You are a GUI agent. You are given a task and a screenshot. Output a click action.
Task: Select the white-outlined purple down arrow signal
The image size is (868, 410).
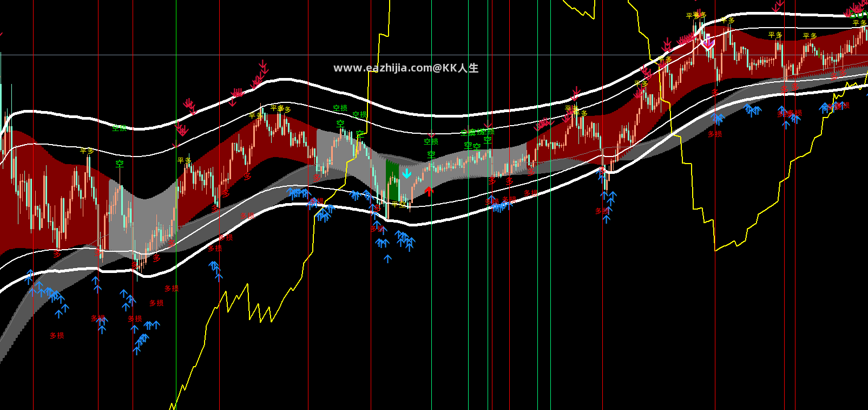pos(707,42)
